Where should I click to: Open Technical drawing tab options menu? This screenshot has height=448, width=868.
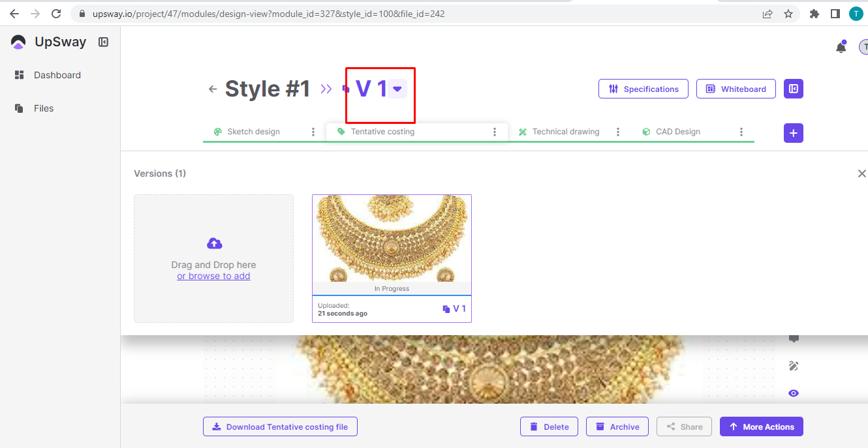(618, 132)
